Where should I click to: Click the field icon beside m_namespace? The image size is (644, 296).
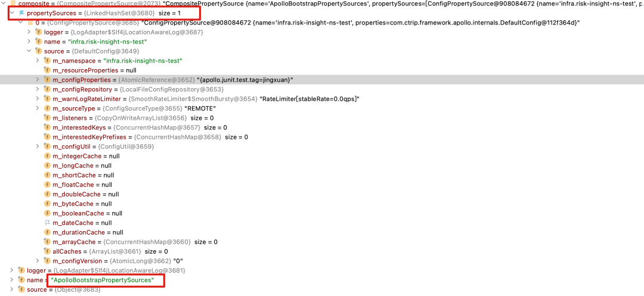(48, 61)
